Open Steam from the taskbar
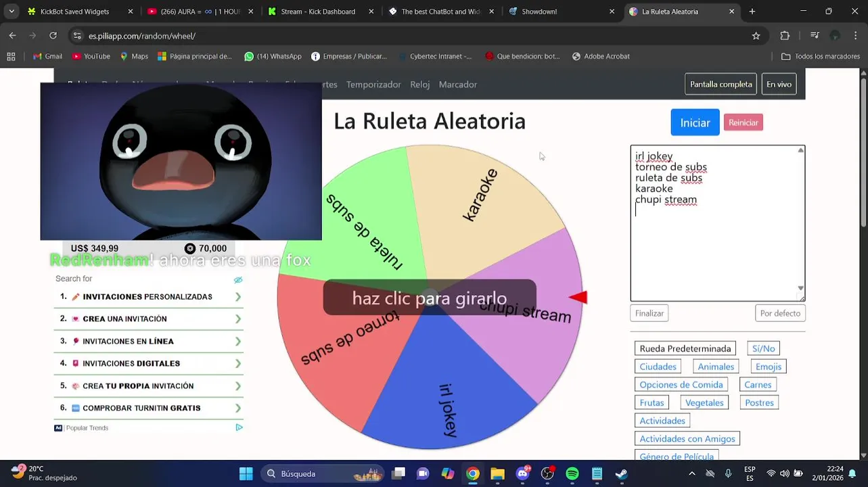Screen dimensions: 868x487 621,473
